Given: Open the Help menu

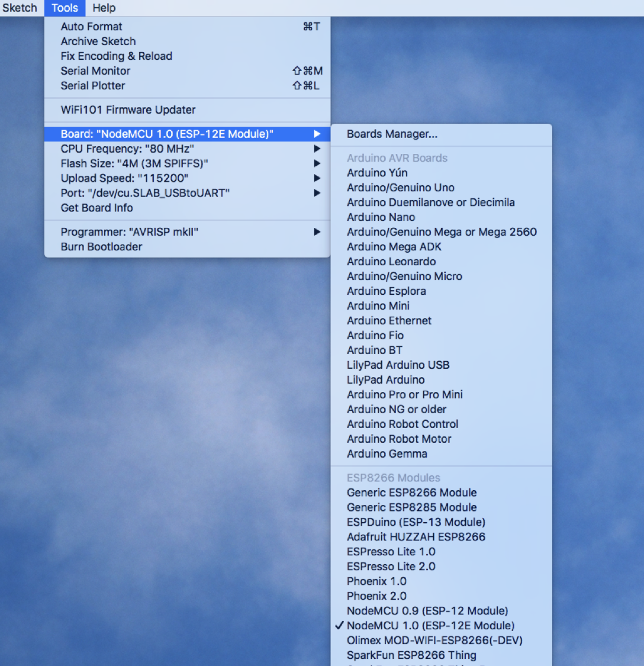Looking at the screenshot, I should (104, 8).
